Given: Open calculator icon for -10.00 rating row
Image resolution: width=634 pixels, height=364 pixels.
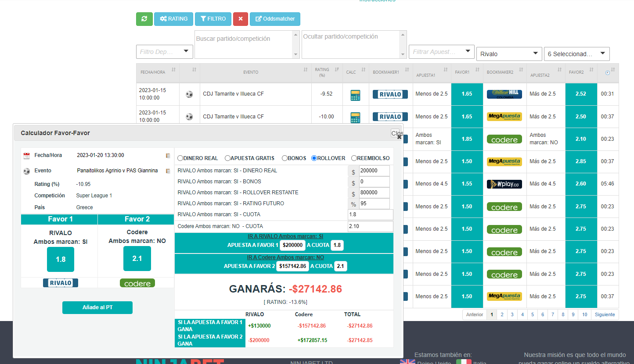Looking at the screenshot, I should tap(356, 118).
